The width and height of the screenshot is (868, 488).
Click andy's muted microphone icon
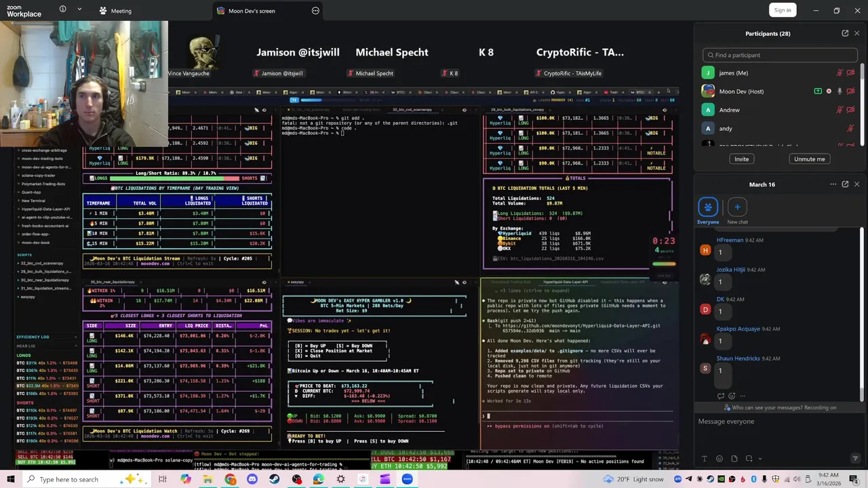point(850,128)
